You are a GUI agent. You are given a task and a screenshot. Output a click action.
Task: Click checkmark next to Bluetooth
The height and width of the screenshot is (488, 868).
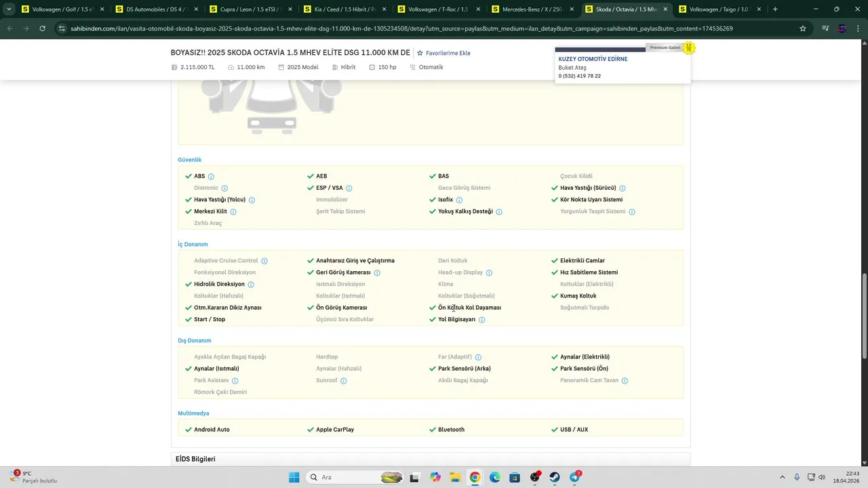(x=433, y=430)
